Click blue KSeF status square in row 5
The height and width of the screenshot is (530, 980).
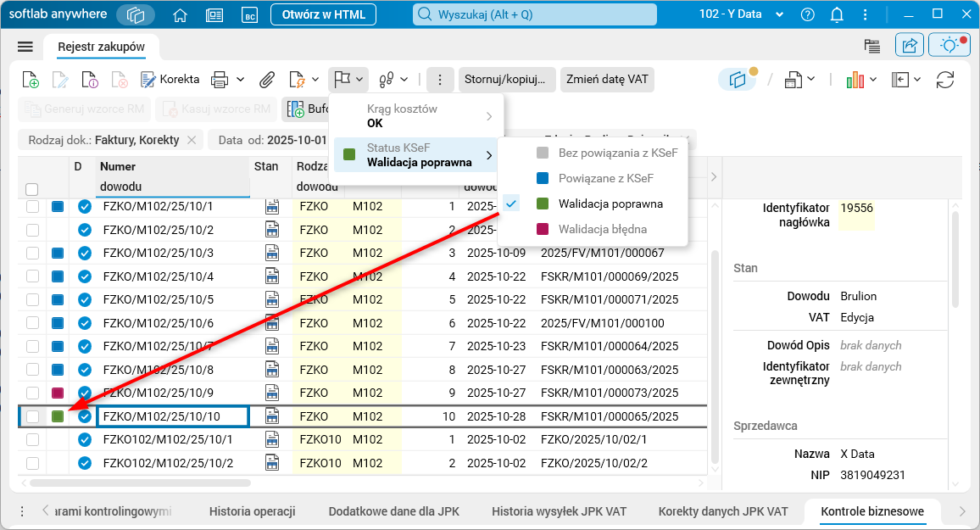pos(58,300)
